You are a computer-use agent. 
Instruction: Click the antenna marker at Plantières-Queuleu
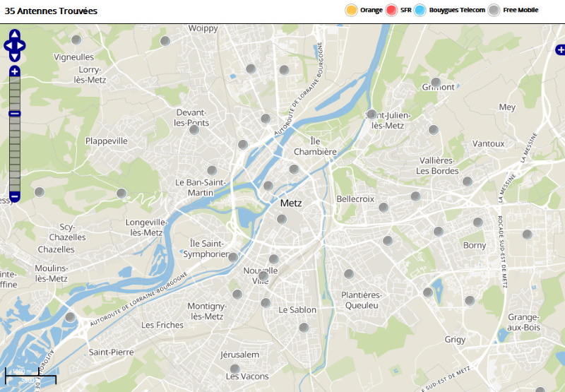[349, 274]
